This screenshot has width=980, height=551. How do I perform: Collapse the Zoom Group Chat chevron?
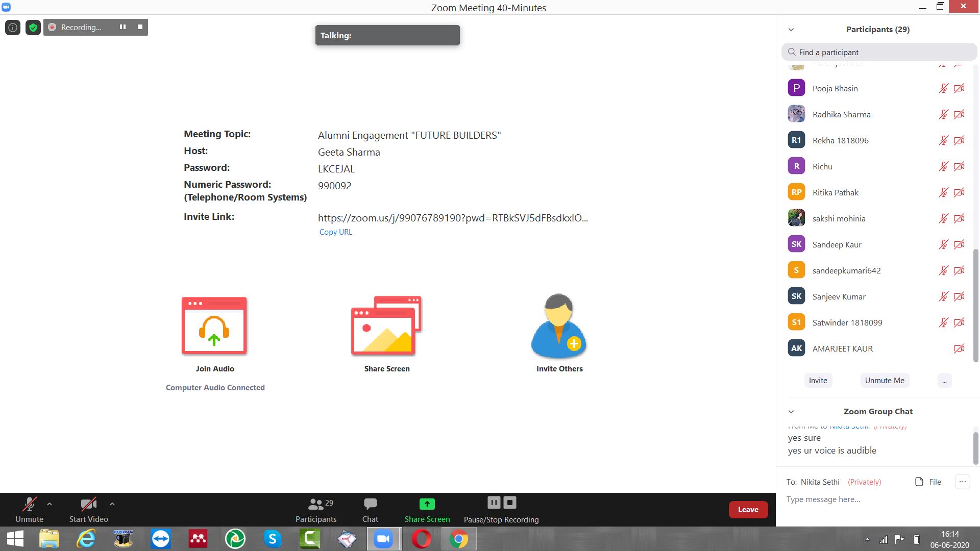[791, 412]
